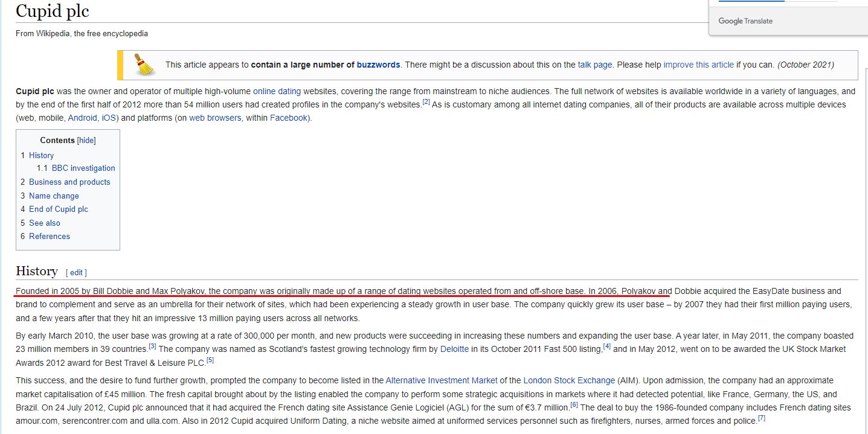
Task: Jump to History section in Contents
Action: (41, 155)
